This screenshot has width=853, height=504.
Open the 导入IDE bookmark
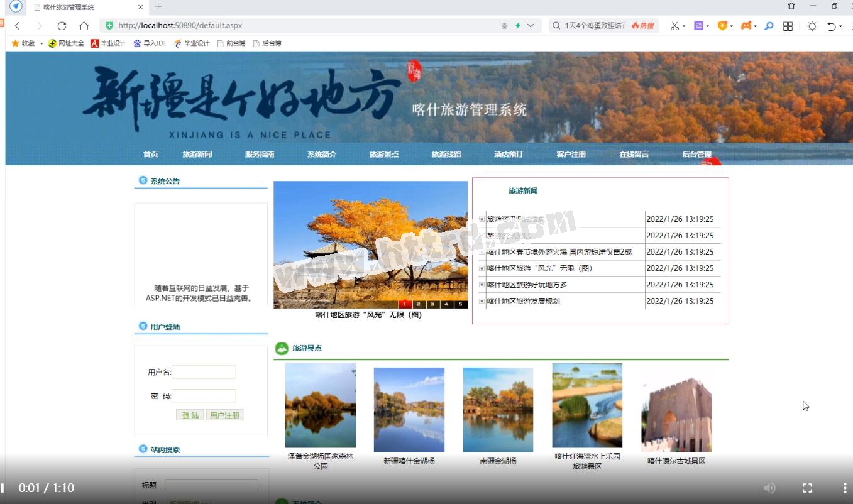[x=150, y=43]
